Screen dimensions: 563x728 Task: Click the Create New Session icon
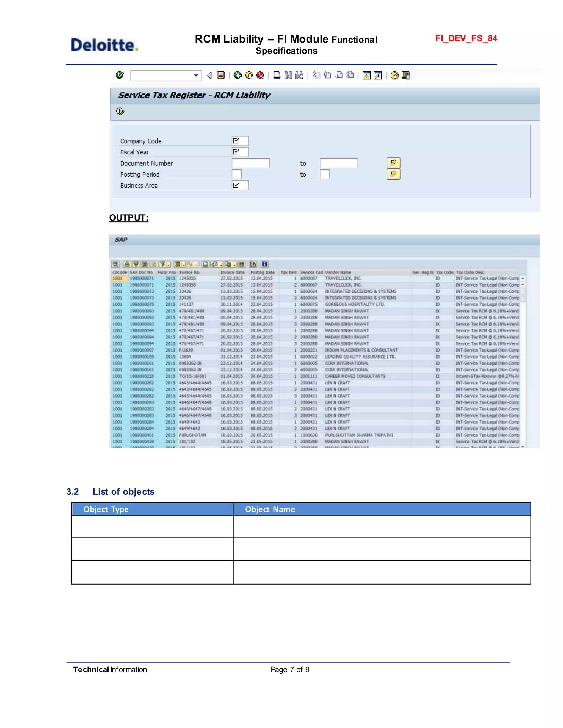[366, 76]
